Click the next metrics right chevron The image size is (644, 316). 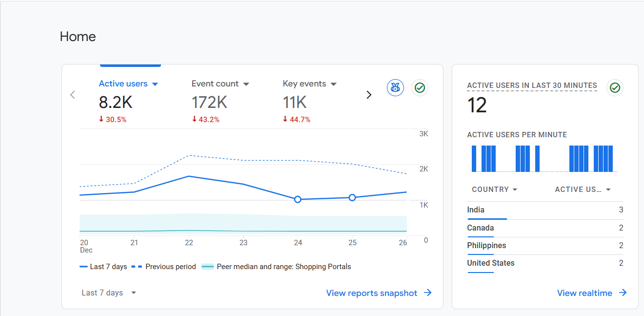point(369,95)
